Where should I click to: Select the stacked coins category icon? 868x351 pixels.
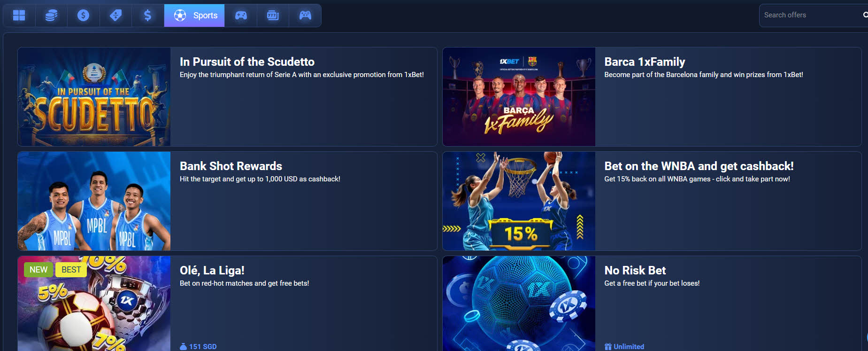[51, 16]
